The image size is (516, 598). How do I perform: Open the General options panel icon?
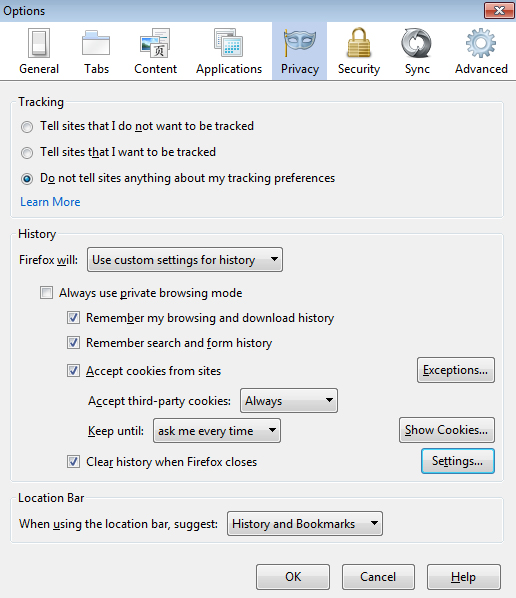[39, 43]
